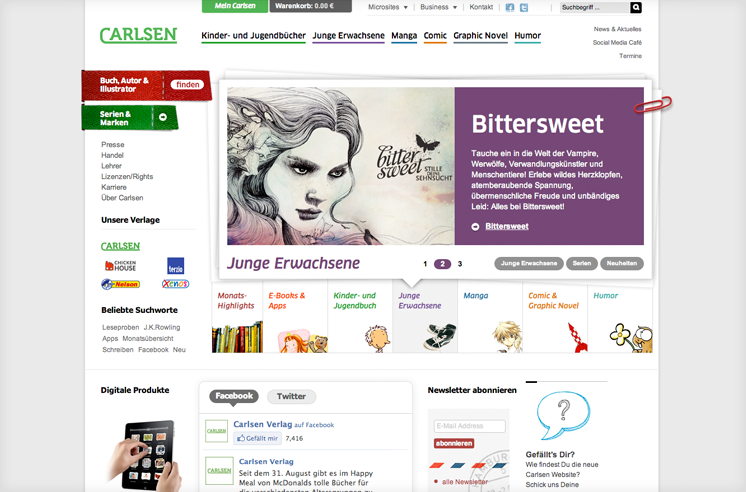This screenshot has height=492, width=746.
Task: Click the Chicken House publisher logo
Action: pyautogui.click(x=121, y=266)
